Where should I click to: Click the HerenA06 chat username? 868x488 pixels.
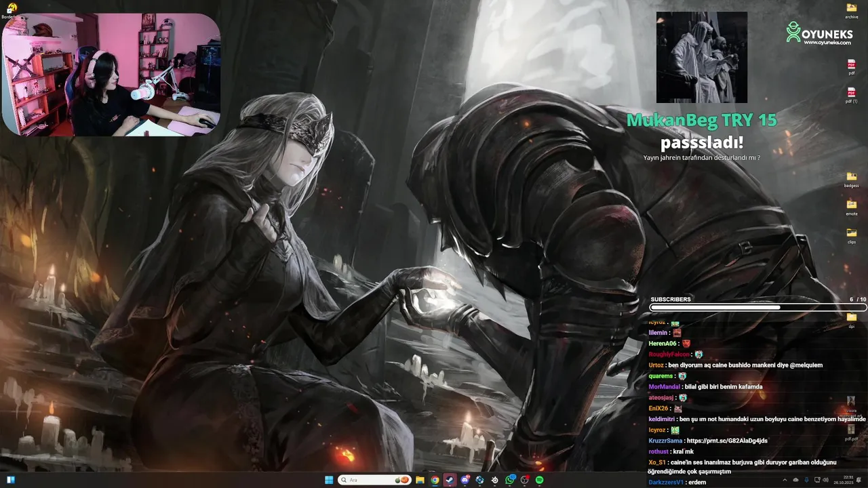coord(663,343)
